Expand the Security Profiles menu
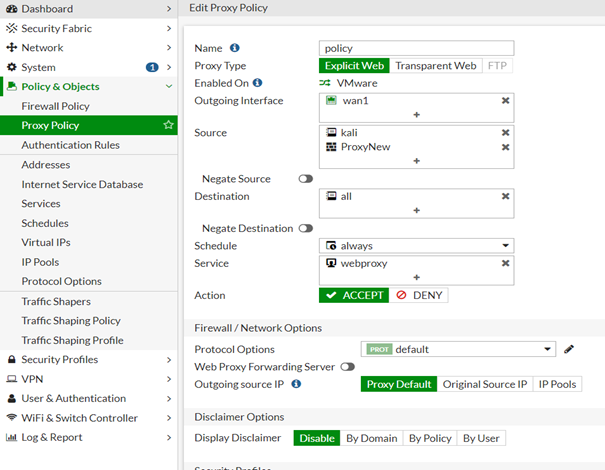 point(88,360)
